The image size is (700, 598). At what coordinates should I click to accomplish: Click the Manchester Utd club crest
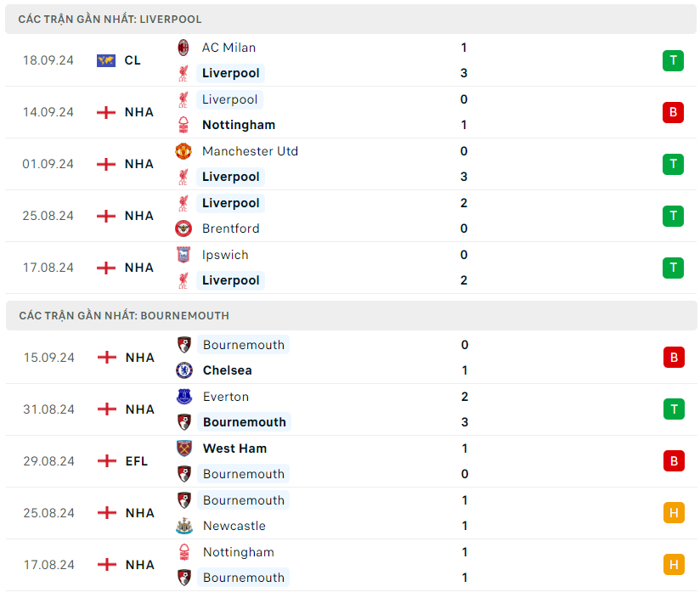coord(183,151)
